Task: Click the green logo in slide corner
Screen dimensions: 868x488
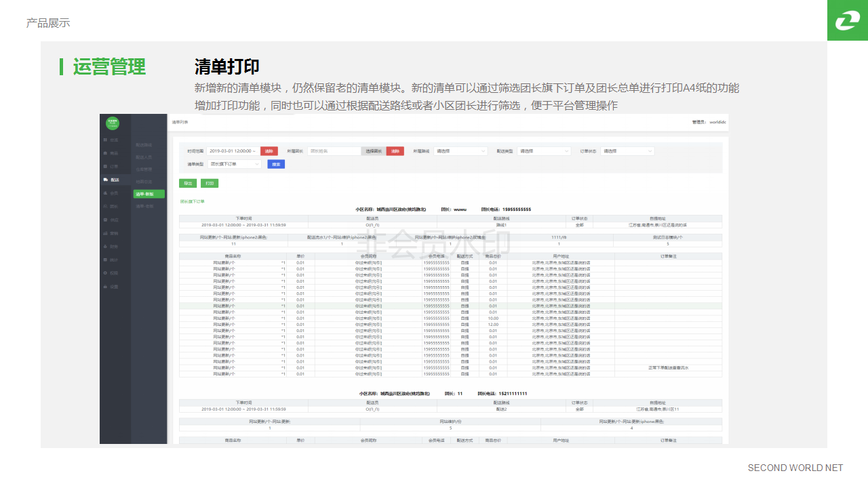Action: point(848,20)
